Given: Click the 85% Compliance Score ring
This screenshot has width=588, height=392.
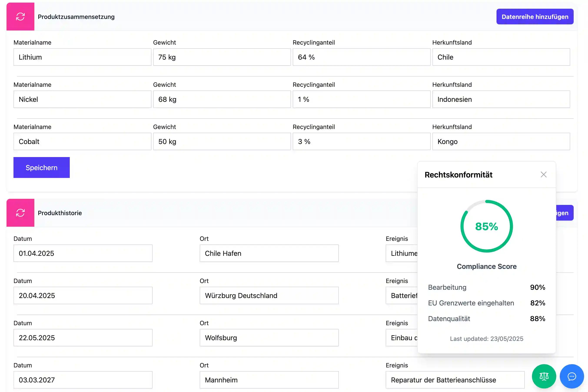Looking at the screenshot, I should [x=486, y=226].
